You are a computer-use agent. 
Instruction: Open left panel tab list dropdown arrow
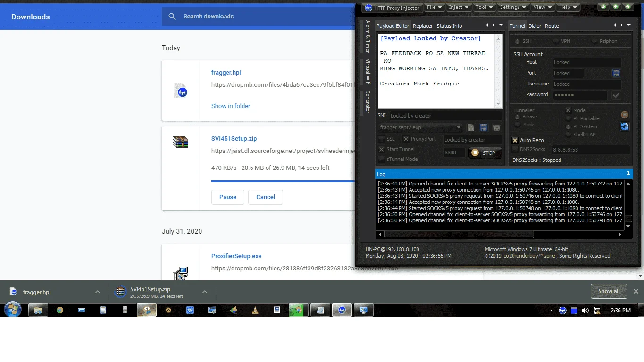coord(501,25)
